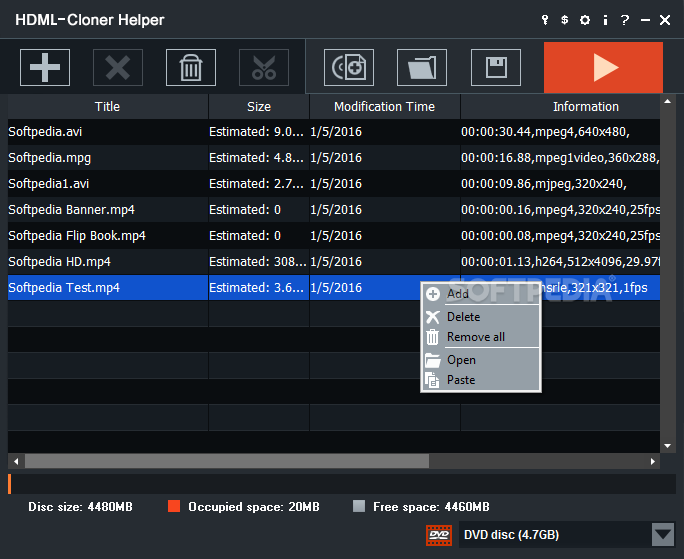
Task: Click the '00:00:09.86,mjpeg,320x240,' info cell
Action: click(561, 184)
